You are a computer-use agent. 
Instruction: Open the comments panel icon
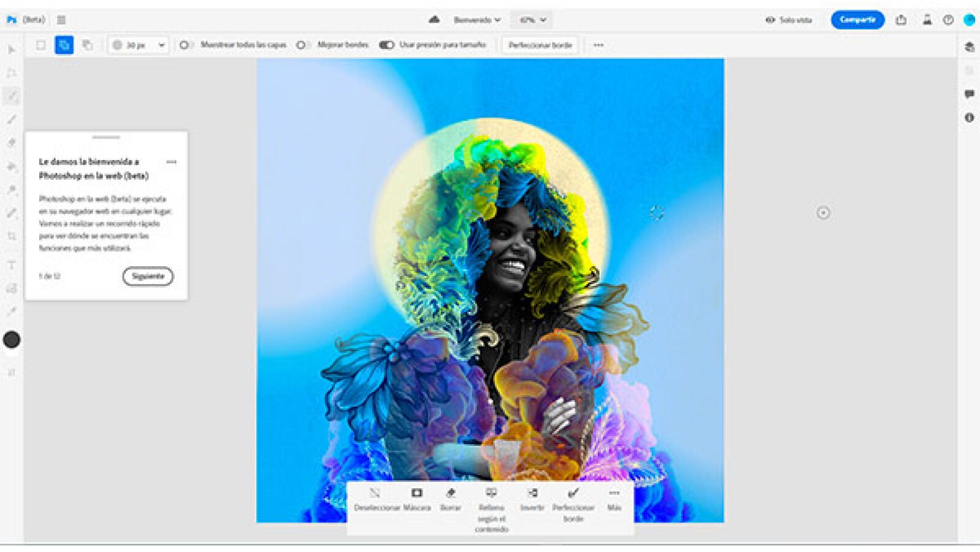(969, 94)
